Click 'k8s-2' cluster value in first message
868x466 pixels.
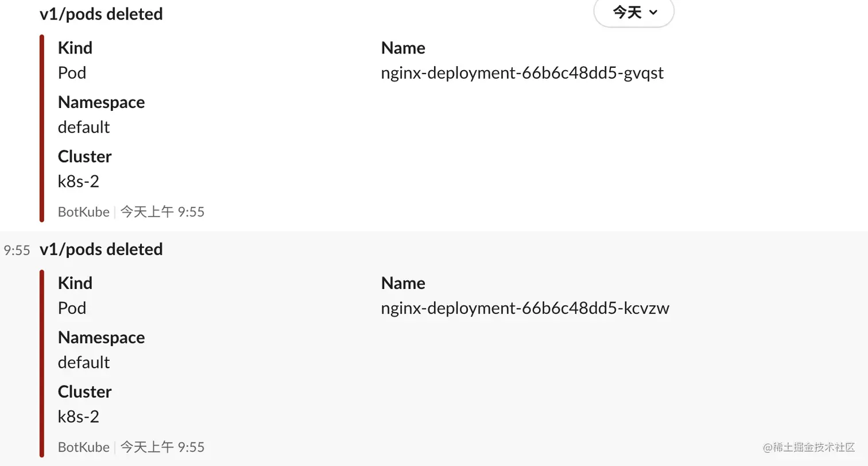(x=79, y=182)
